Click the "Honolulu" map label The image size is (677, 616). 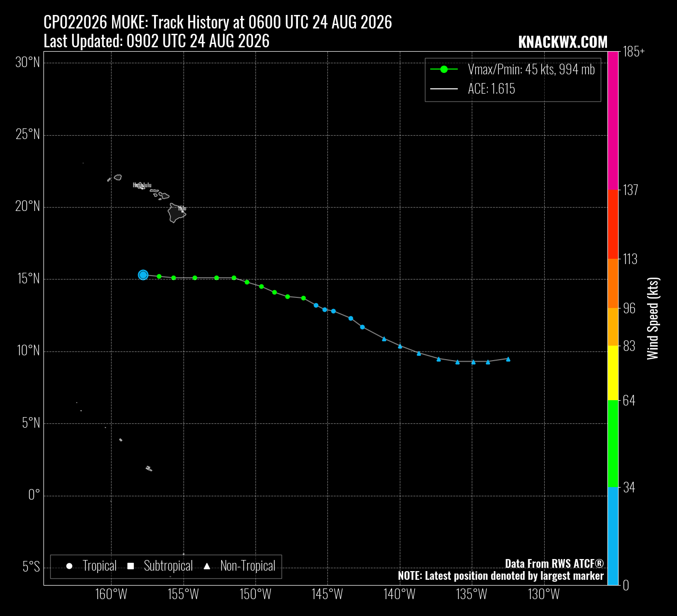coord(142,185)
